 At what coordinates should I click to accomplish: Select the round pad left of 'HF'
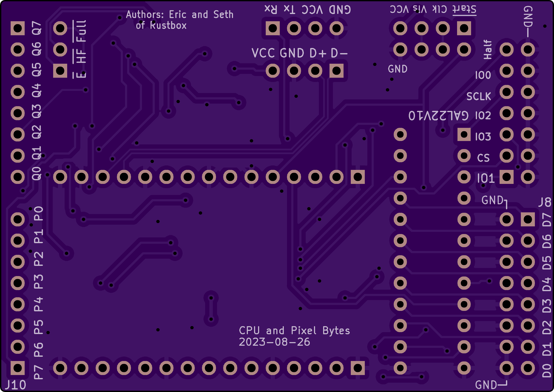click(x=60, y=49)
